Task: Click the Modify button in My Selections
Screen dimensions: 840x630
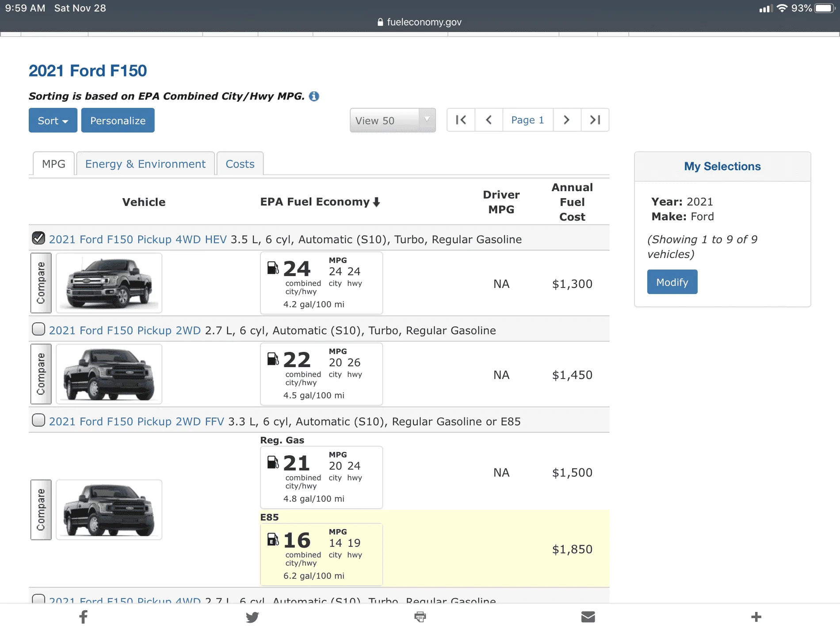Action: click(672, 282)
